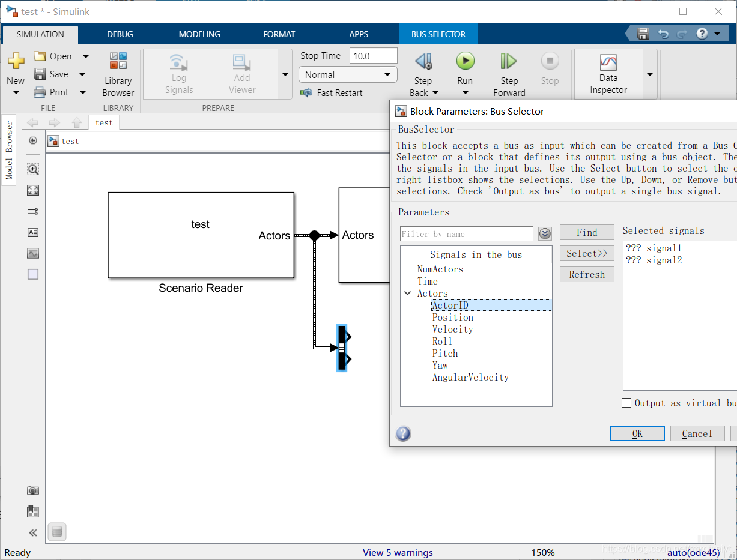Open the Print button dropdown arrow
Viewport: 737px width, 560px height.
pos(83,92)
